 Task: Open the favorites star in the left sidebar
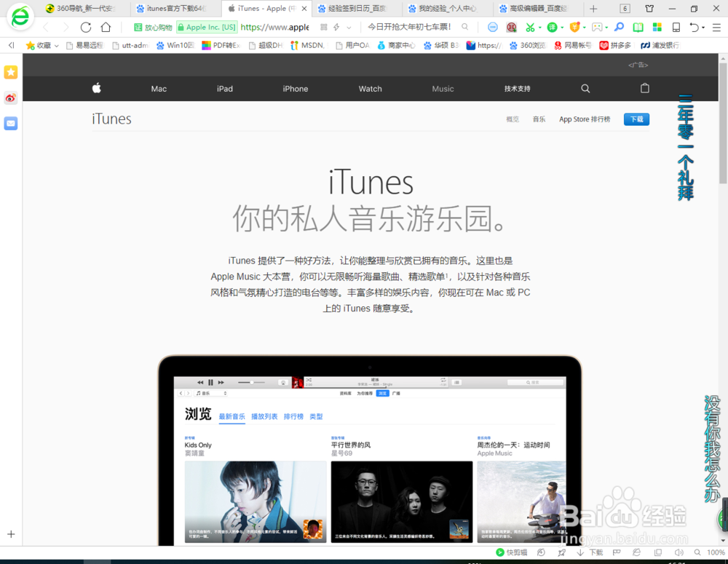coord(11,72)
